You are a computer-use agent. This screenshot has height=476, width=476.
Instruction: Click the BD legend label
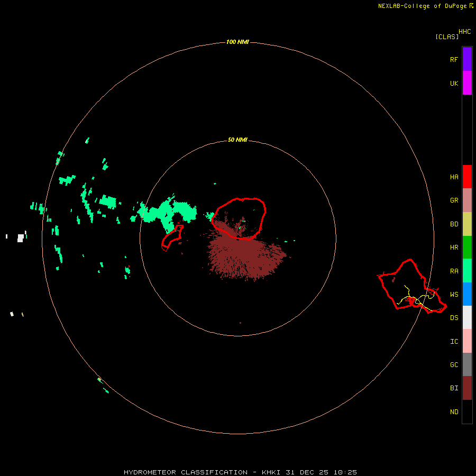pos(454,224)
